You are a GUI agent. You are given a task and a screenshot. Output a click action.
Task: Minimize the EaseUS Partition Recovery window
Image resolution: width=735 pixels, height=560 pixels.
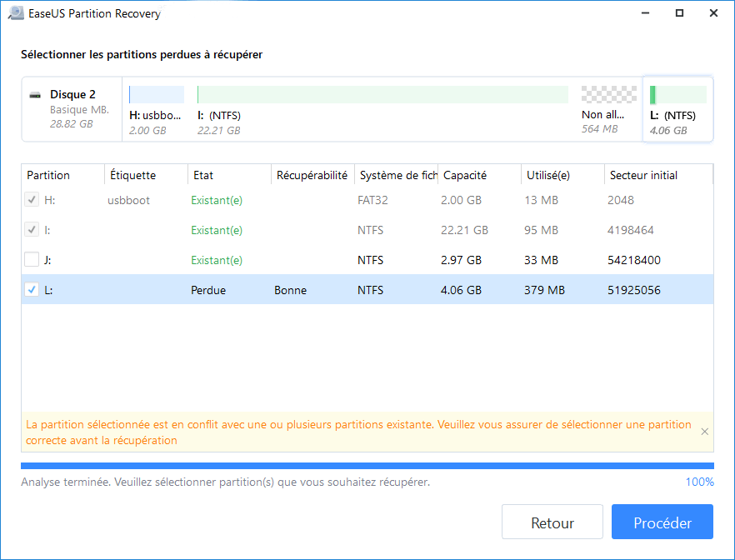[x=646, y=13]
